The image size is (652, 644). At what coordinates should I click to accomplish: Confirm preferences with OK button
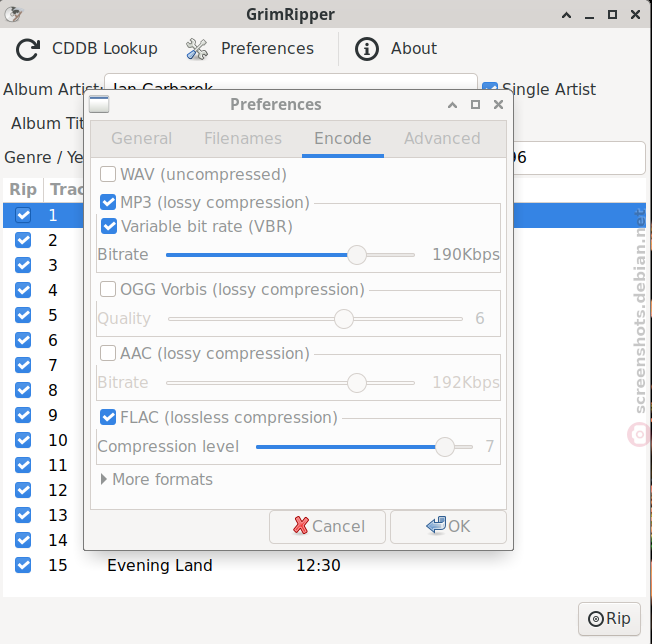pos(448,526)
